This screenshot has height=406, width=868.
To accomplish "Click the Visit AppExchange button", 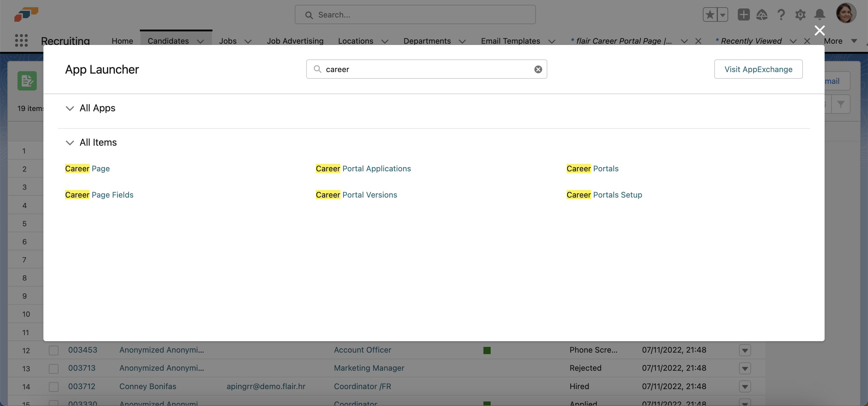I will (758, 69).
